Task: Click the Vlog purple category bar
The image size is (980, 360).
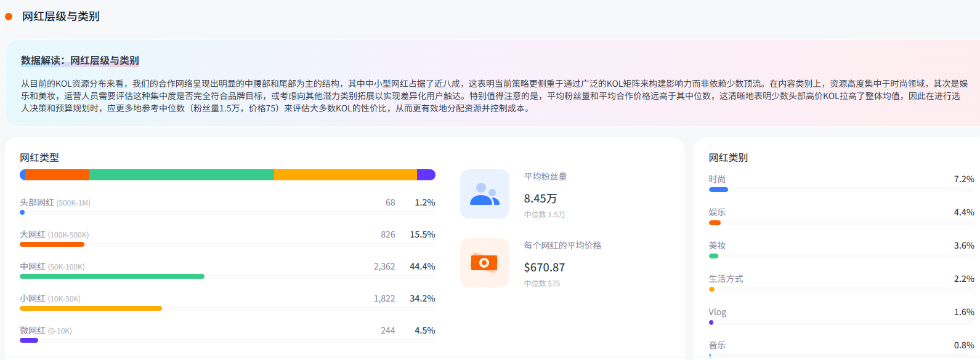Action: pyautogui.click(x=711, y=322)
